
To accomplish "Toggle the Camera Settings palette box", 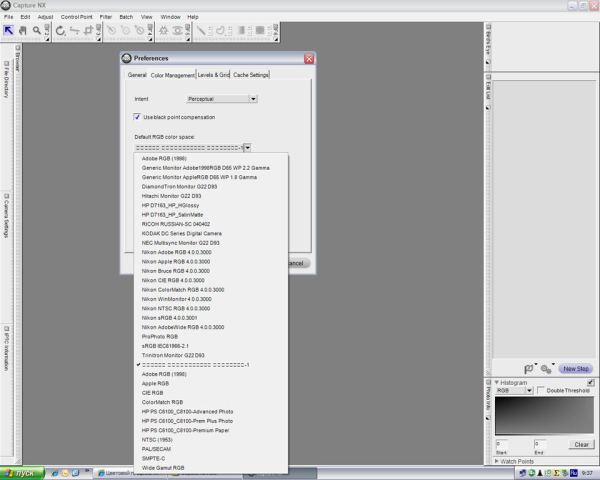I will [6, 196].
